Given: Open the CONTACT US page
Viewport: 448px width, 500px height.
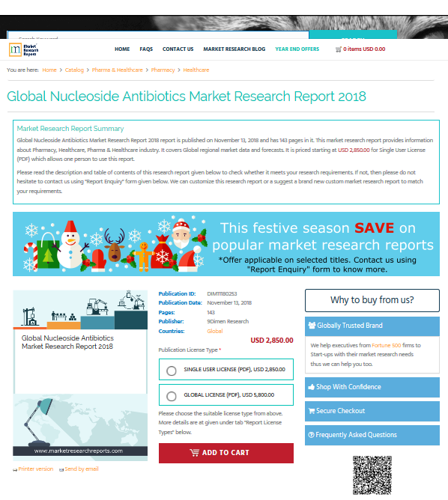Looking at the screenshot, I should pyautogui.click(x=178, y=49).
